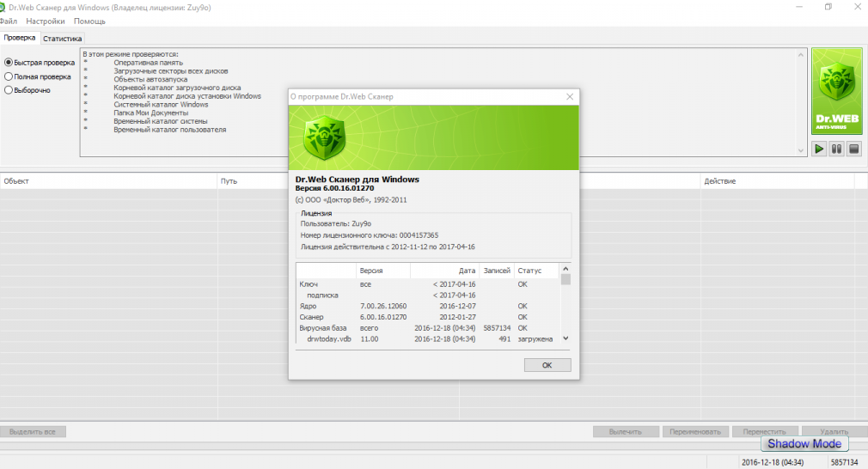
Task: Click scroll up arrow in components table
Action: pos(565,269)
